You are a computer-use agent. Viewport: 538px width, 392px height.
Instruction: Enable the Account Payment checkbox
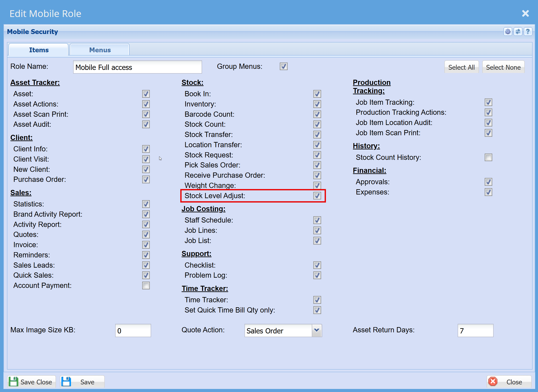(x=146, y=286)
